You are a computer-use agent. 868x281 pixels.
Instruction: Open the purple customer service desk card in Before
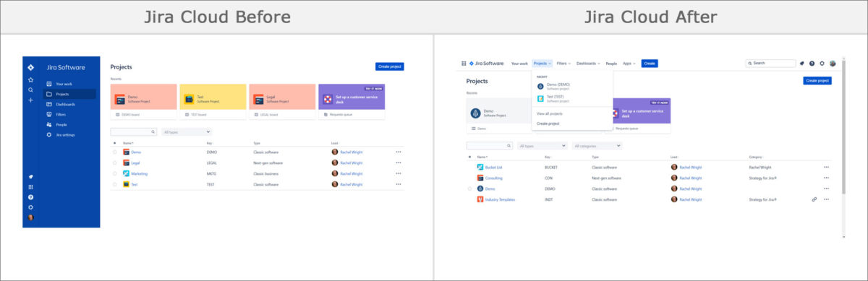(352, 97)
